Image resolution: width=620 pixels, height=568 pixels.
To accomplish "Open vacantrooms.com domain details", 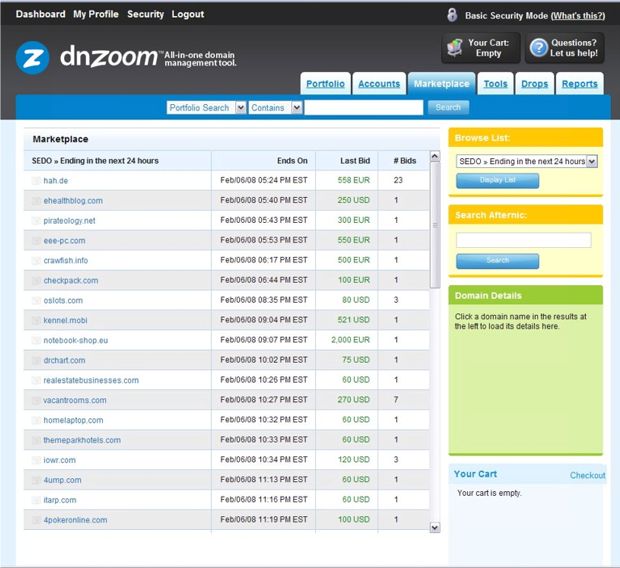I will [x=75, y=400].
